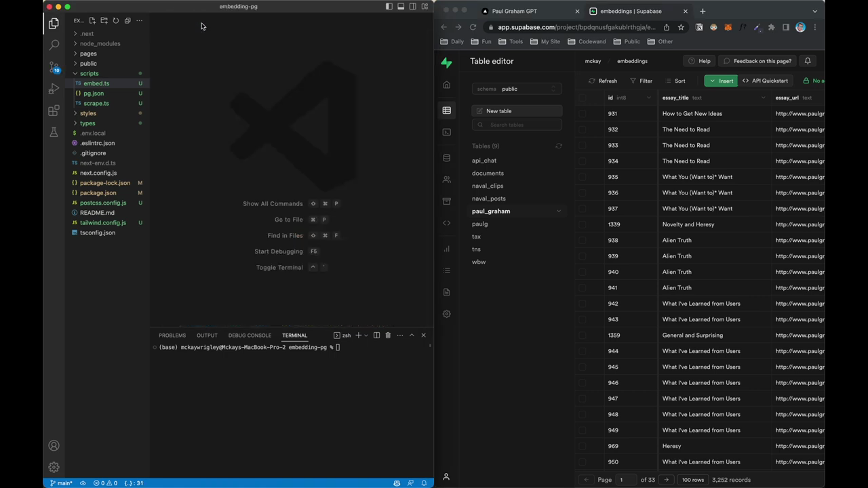
Task: Refresh the Supabase tables list icon
Action: (x=559, y=146)
